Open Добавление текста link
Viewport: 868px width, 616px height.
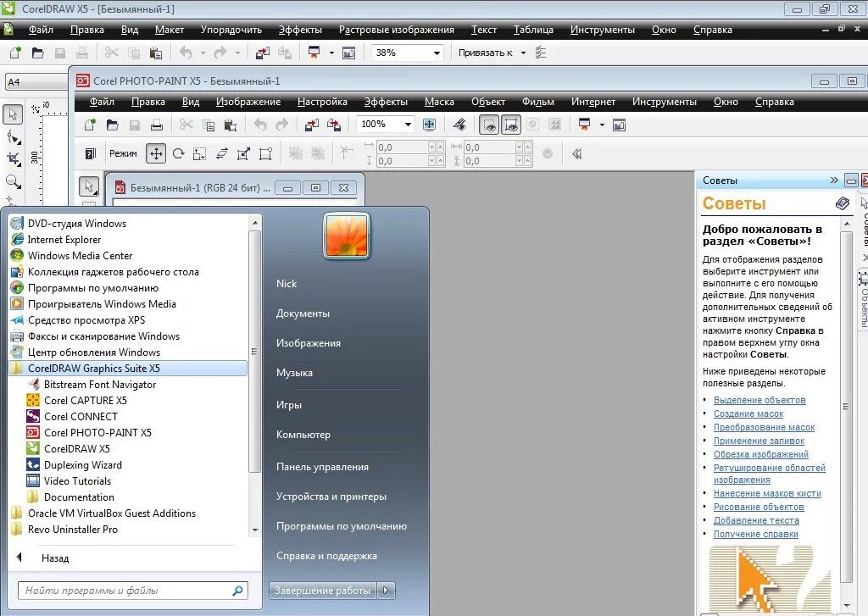[756, 520]
